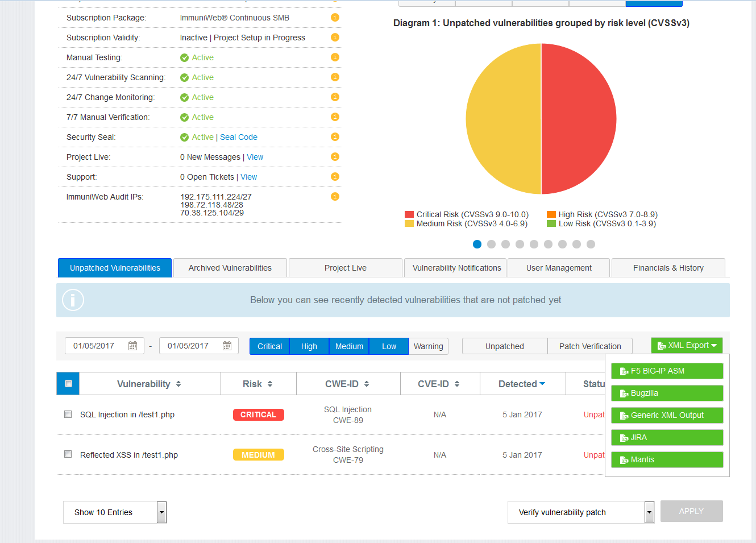Switch to the Archived Vulnerabilities tab
Screen dimensions: 756x543
pyautogui.click(x=230, y=268)
